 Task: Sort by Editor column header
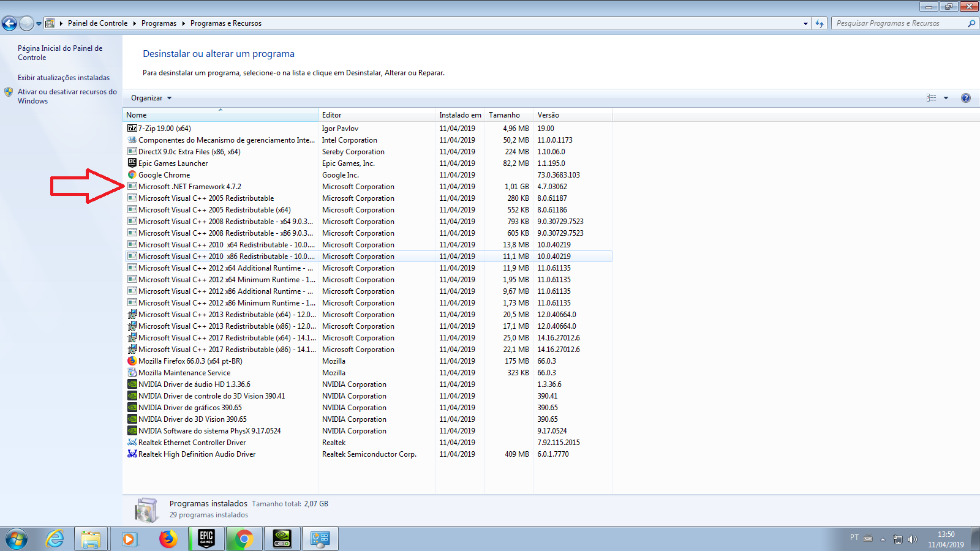point(377,115)
